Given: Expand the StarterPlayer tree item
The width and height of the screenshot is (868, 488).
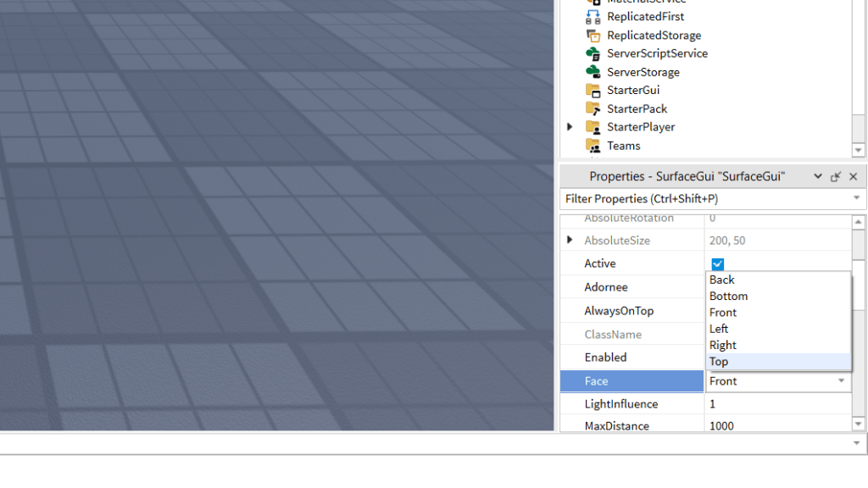Looking at the screenshot, I should coord(569,127).
